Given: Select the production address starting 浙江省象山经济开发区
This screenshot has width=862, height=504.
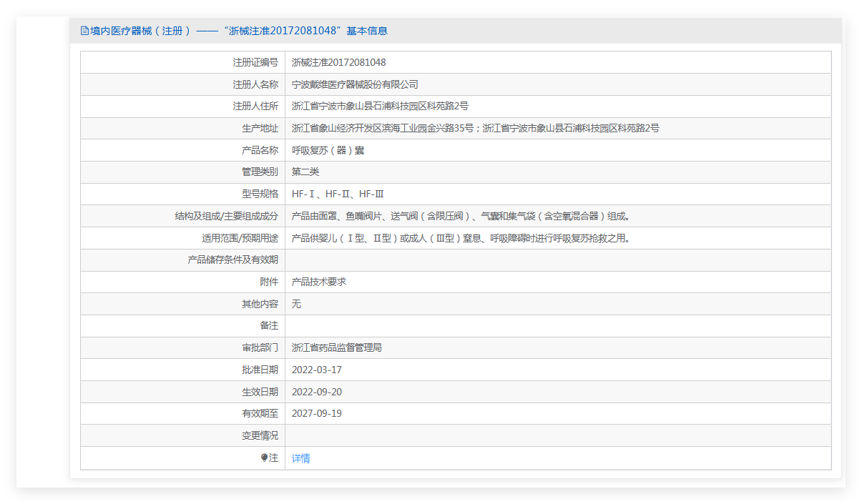Looking at the screenshot, I should [x=476, y=128].
